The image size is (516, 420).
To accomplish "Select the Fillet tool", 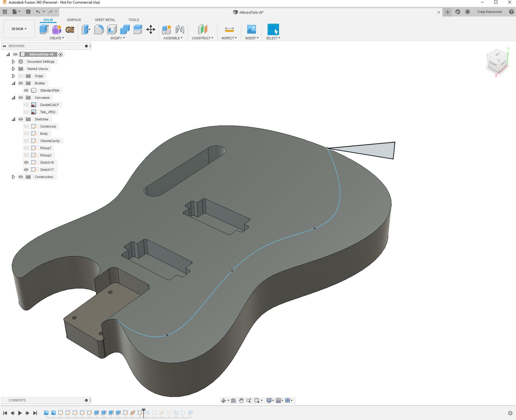I will point(99,29).
